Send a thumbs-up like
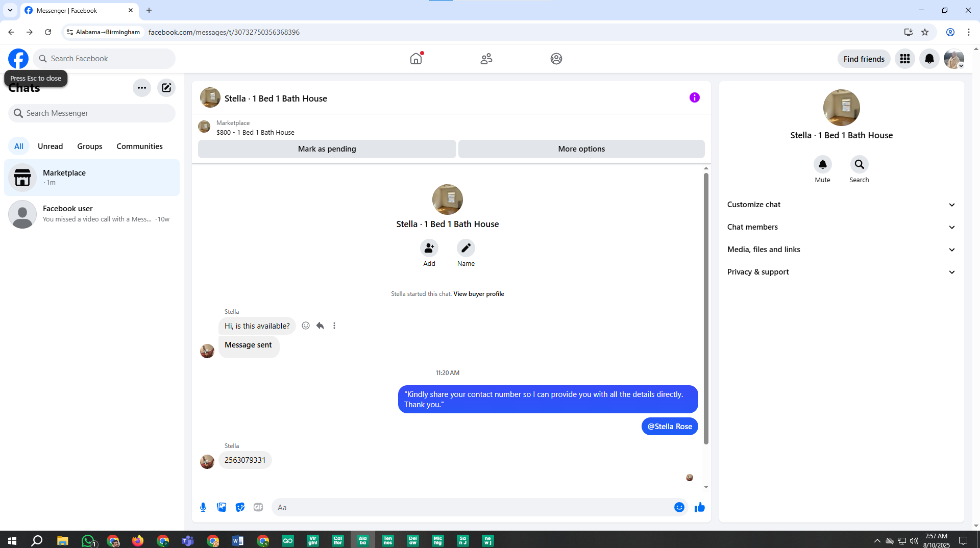The width and height of the screenshot is (980, 548). [x=700, y=507]
